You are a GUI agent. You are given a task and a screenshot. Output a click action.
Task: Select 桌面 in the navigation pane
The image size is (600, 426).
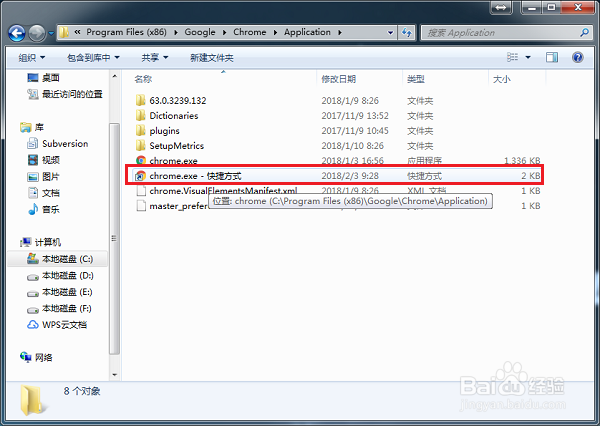click(x=43, y=78)
